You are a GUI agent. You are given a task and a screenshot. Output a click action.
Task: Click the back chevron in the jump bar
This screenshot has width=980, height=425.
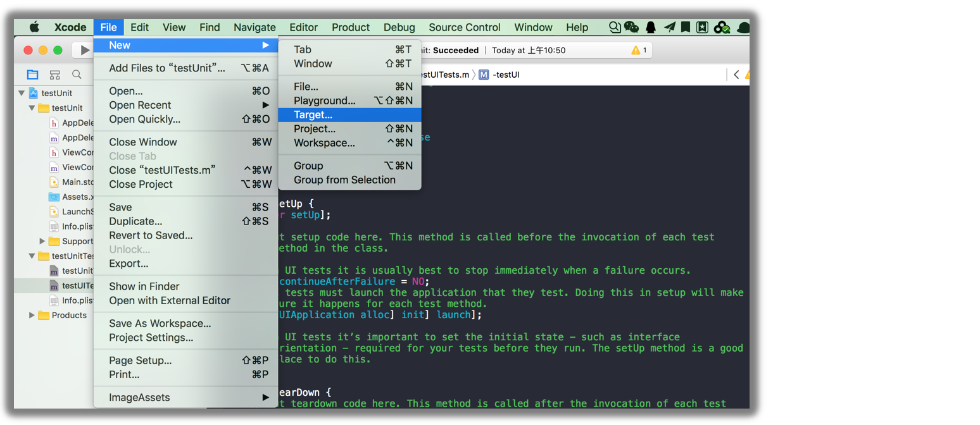click(x=736, y=75)
